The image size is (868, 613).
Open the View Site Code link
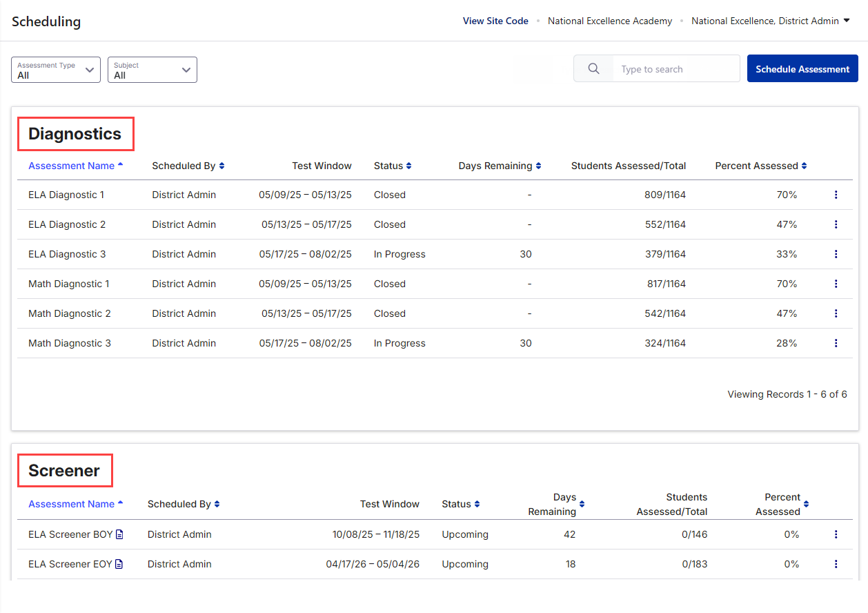(495, 21)
